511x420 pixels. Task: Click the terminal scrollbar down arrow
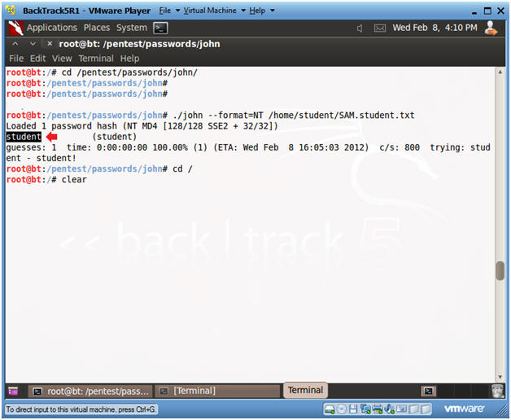click(500, 378)
